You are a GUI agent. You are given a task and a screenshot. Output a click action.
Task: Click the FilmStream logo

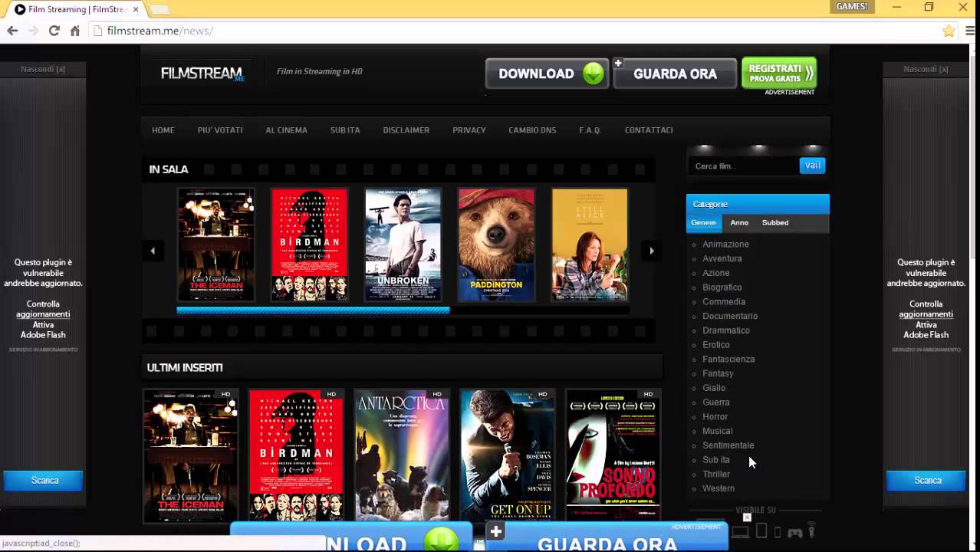(202, 73)
